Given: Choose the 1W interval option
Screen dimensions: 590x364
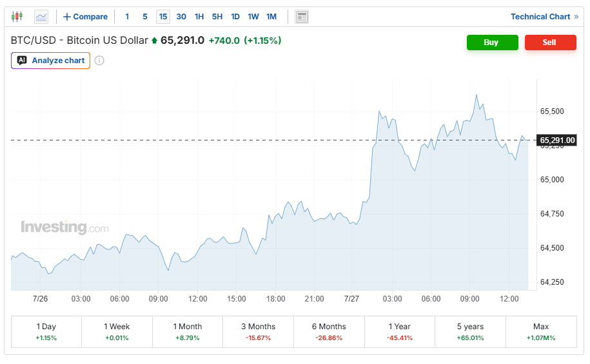Looking at the screenshot, I should 253,17.
